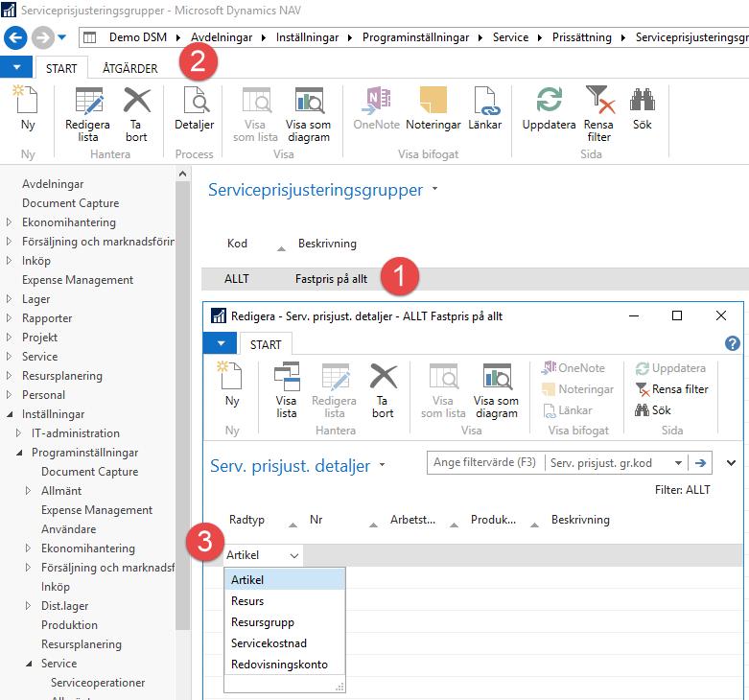This screenshot has width=749, height=700.
Task: Click Rensa filter in detaljer window
Action: 672,389
